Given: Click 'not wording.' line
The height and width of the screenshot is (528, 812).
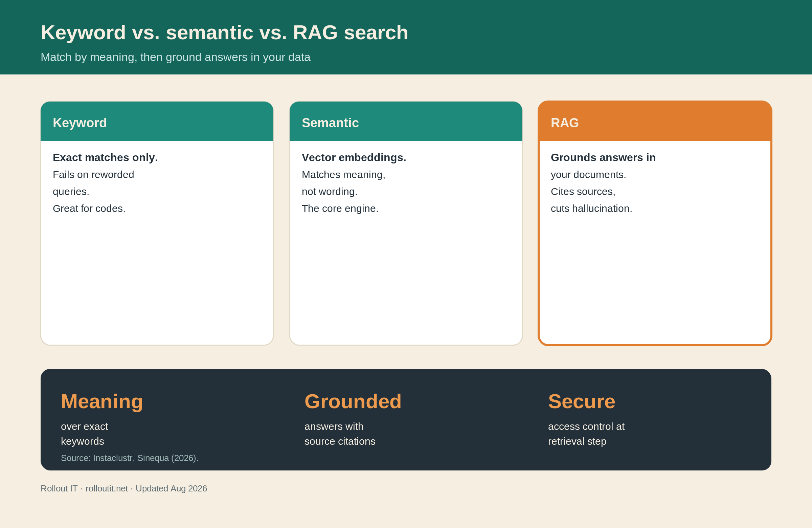Looking at the screenshot, I should pos(329,192).
